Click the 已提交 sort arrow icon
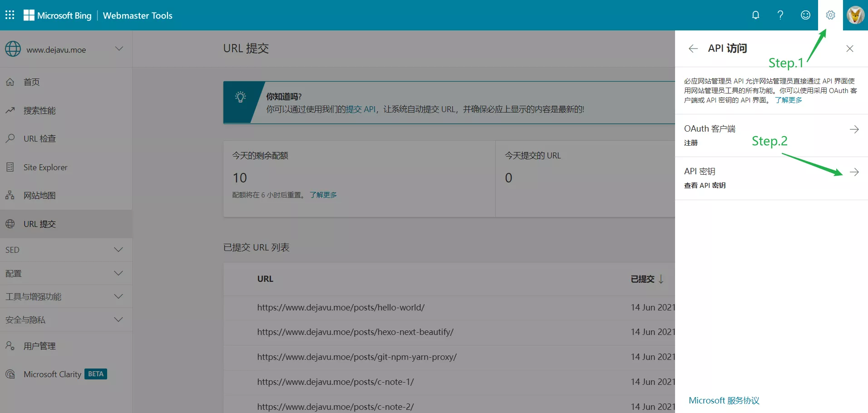The image size is (868, 413). [661, 279]
